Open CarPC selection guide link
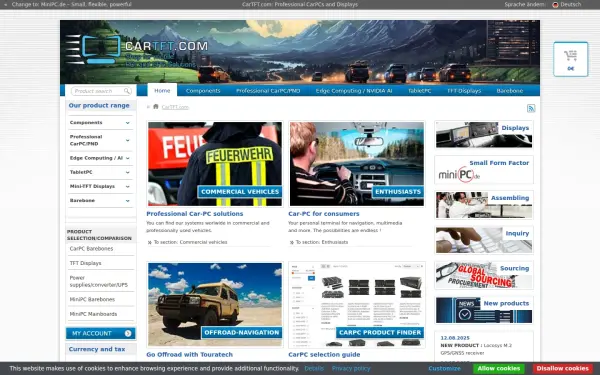Image resolution: width=600 pixels, height=375 pixels. pyautogui.click(x=324, y=355)
